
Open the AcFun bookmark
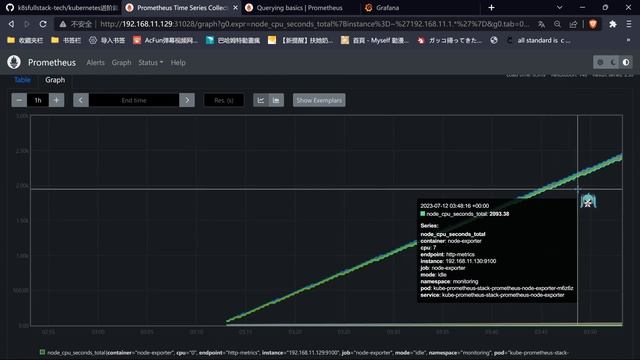pyautogui.click(x=166, y=40)
